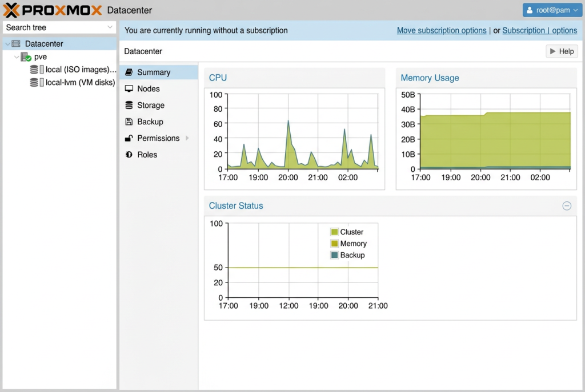Click the Proxmox logo

click(52, 10)
